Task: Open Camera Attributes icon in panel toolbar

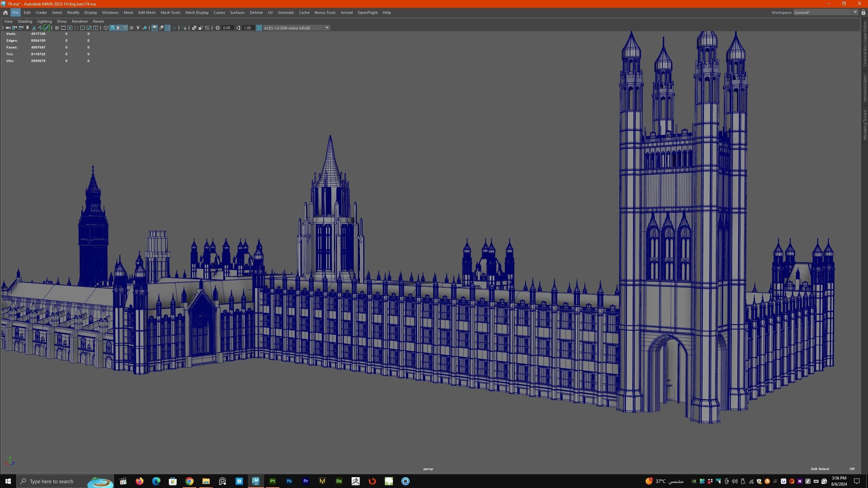Action: 21,28
